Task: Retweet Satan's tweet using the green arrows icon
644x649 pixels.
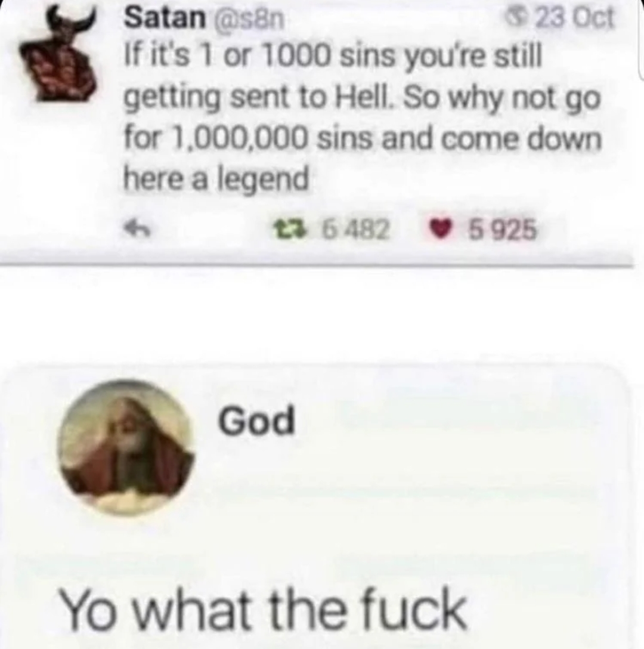Action: click(x=286, y=230)
